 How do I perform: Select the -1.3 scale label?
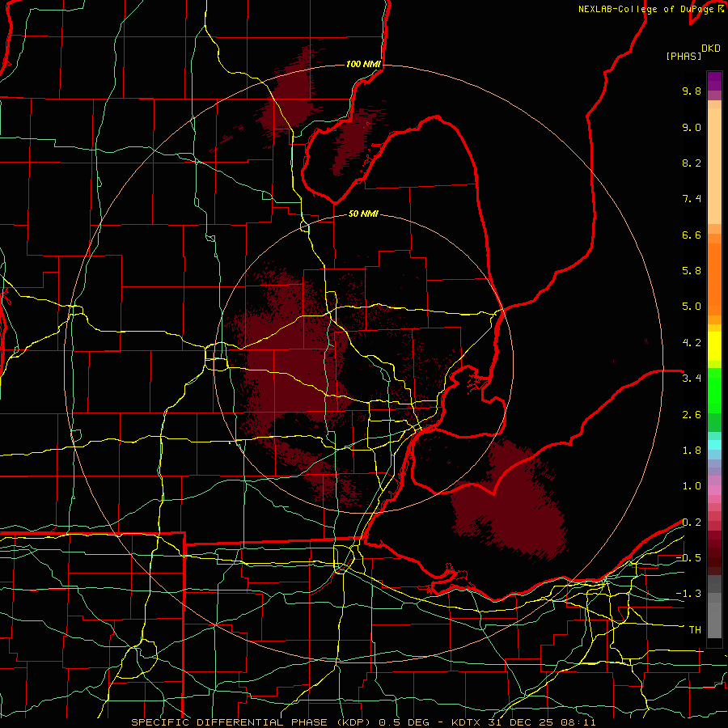coord(688,594)
